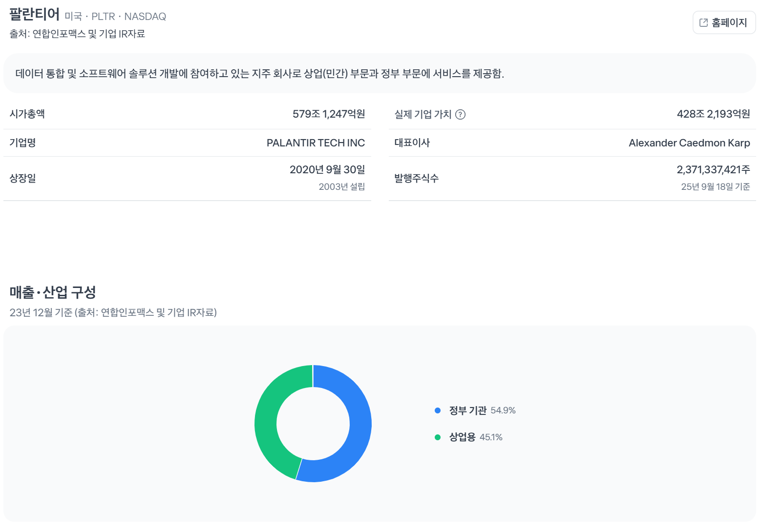The image size is (761, 532).
Task: Click the 매출·산업 구성 section heading
Action: coord(53,292)
